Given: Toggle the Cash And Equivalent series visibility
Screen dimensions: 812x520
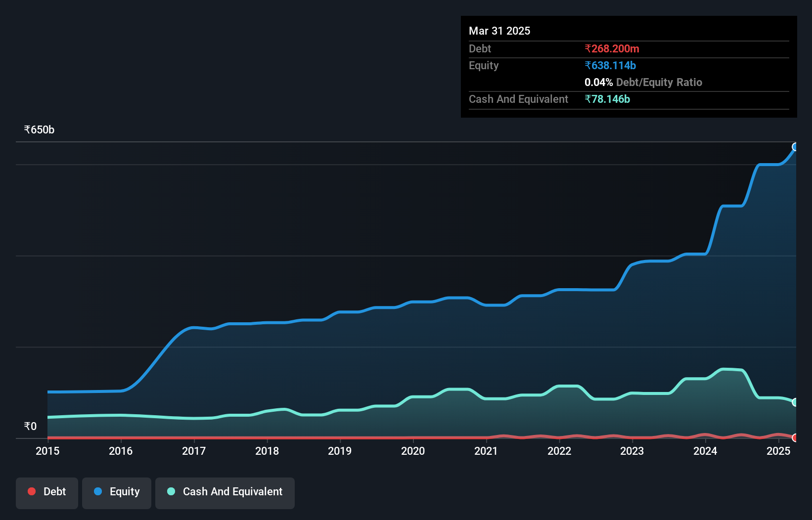Looking at the screenshot, I should [x=225, y=492].
